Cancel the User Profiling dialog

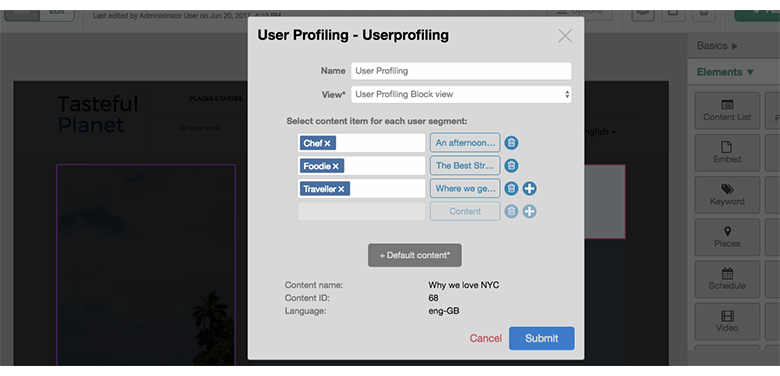tap(486, 338)
